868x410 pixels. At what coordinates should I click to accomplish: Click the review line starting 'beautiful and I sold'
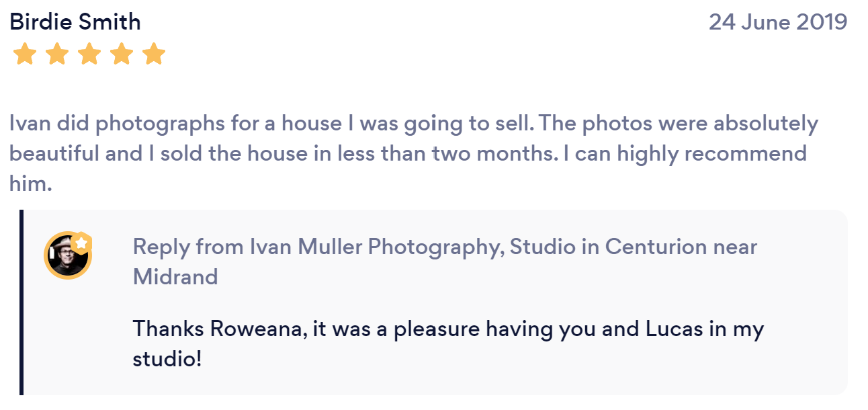click(x=407, y=153)
